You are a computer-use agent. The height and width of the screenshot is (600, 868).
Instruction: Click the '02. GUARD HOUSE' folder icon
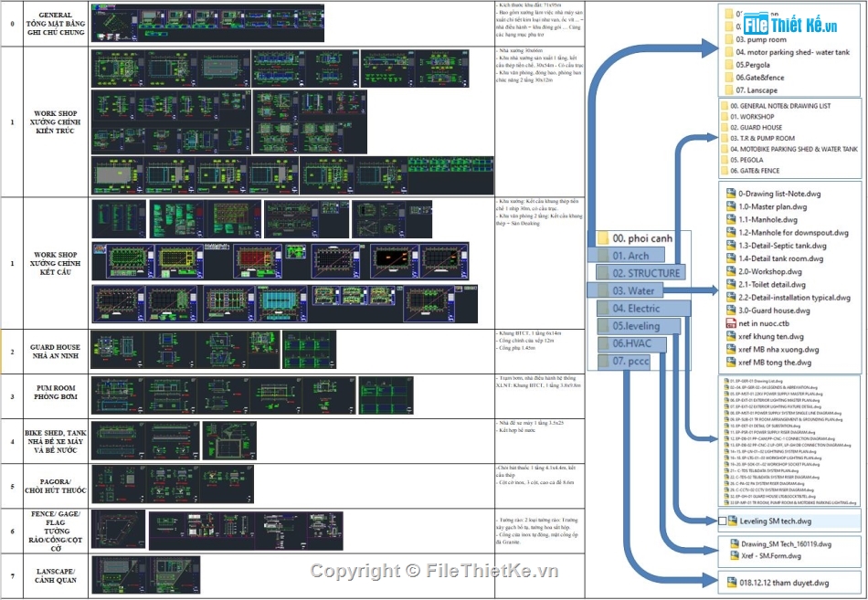pos(724,127)
